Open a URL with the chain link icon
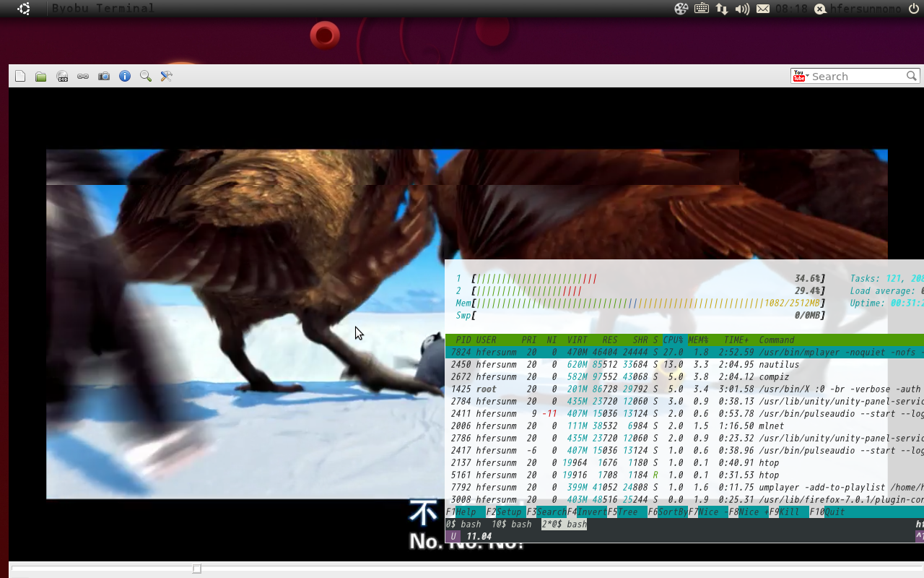Screen dimensions: 924x578 coord(83,76)
